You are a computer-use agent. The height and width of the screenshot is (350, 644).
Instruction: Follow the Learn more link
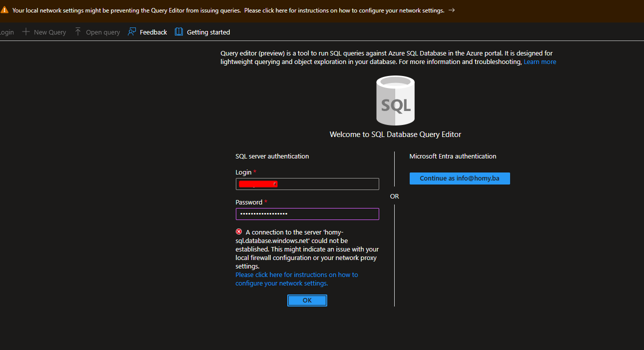click(x=540, y=62)
